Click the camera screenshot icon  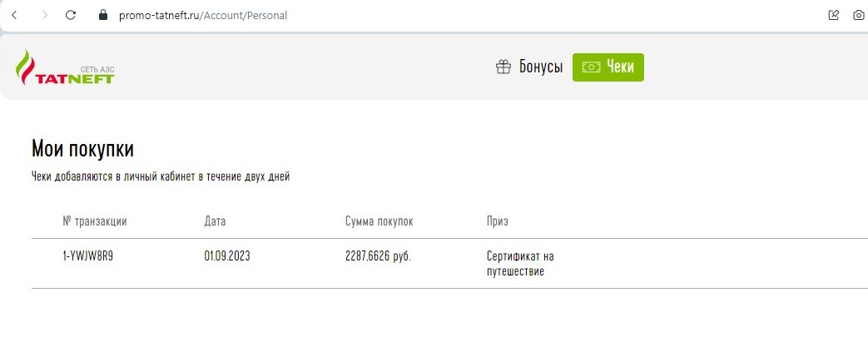click(859, 16)
